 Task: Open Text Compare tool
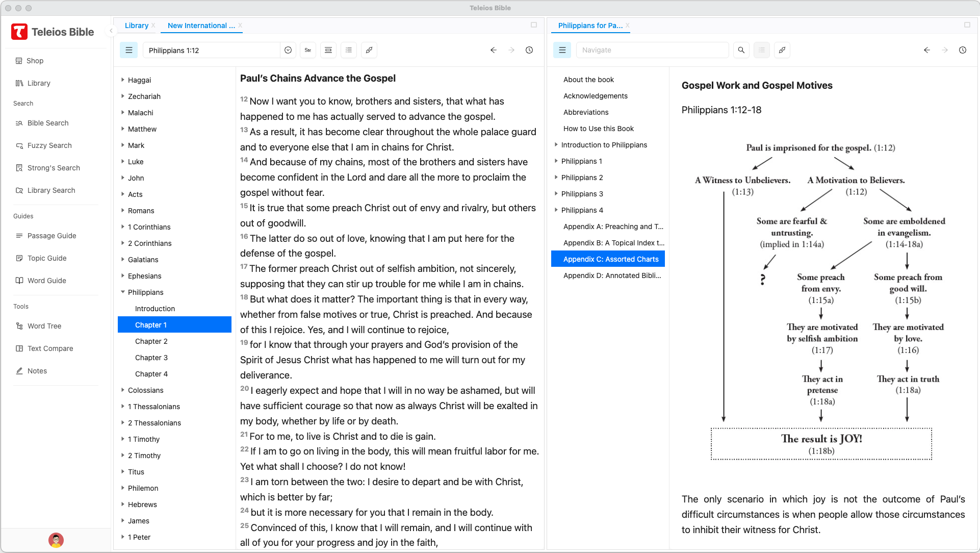click(x=50, y=348)
